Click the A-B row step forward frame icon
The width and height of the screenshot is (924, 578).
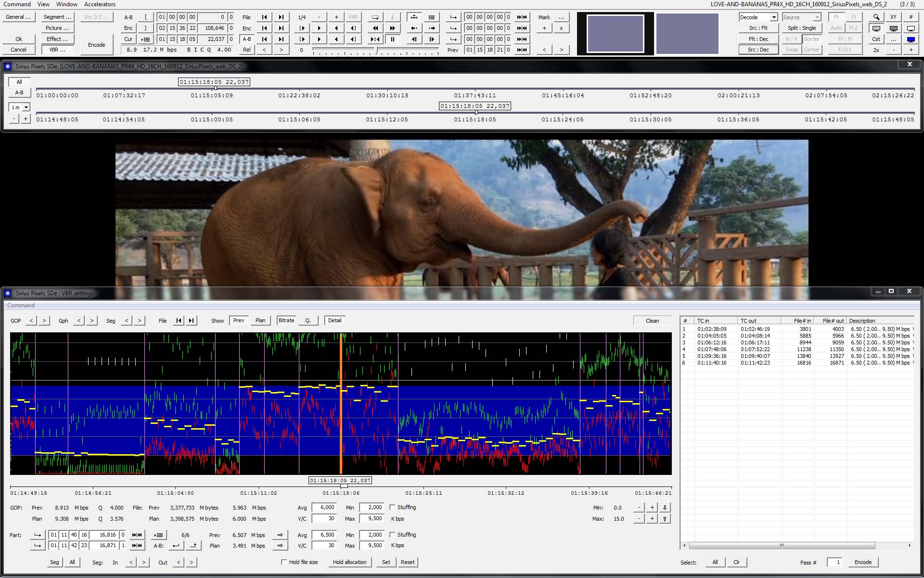(431, 39)
